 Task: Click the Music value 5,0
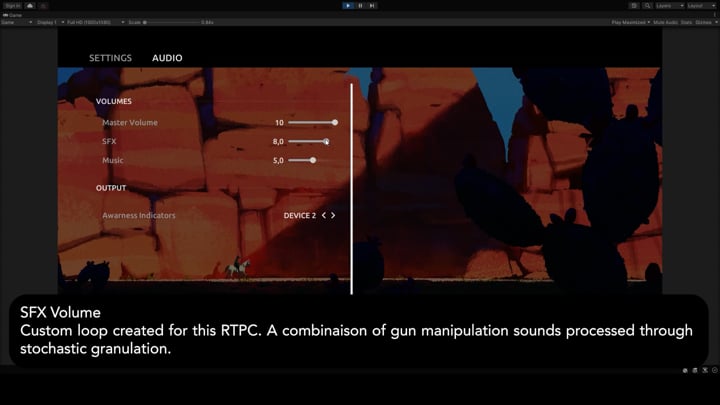(x=278, y=160)
